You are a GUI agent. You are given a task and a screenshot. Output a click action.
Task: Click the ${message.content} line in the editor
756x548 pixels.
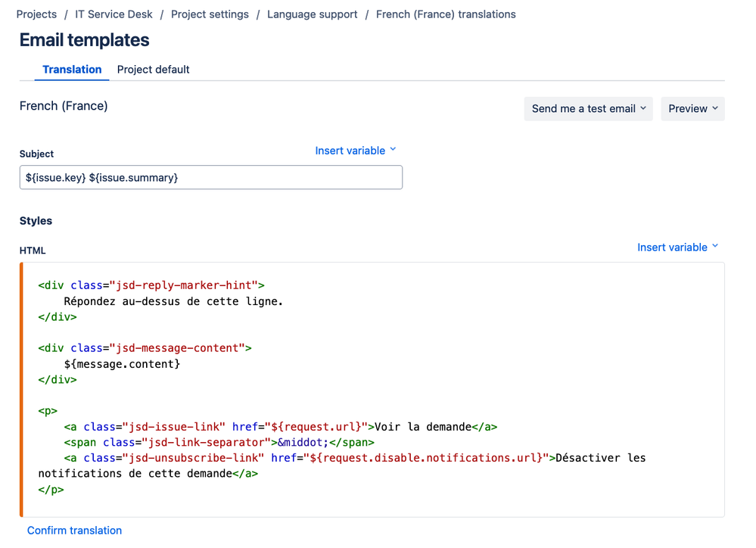tap(122, 364)
